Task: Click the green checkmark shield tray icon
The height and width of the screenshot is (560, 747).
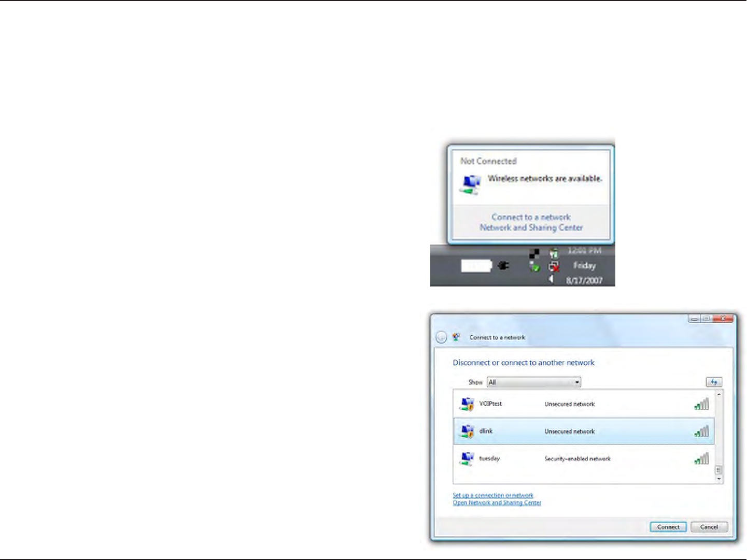Action: tap(534, 267)
